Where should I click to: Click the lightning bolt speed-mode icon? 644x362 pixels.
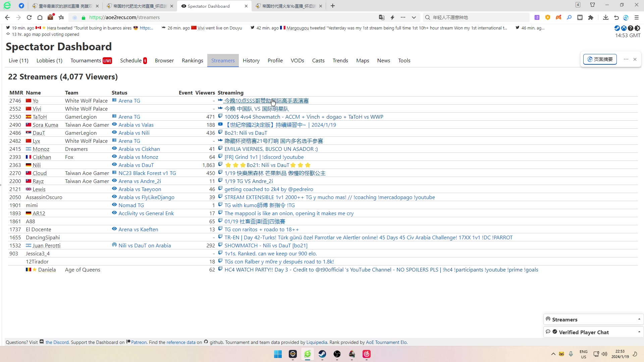tap(392, 17)
